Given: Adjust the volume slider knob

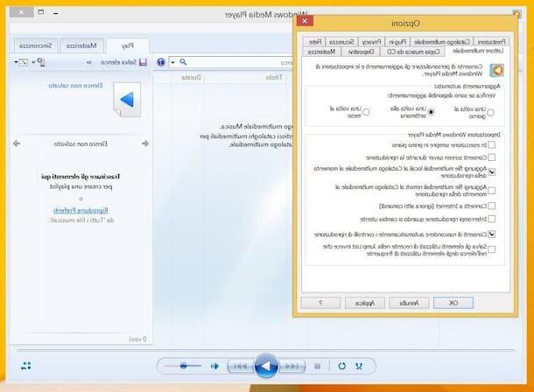Looking at the screenshot, I should pos(184,366).
